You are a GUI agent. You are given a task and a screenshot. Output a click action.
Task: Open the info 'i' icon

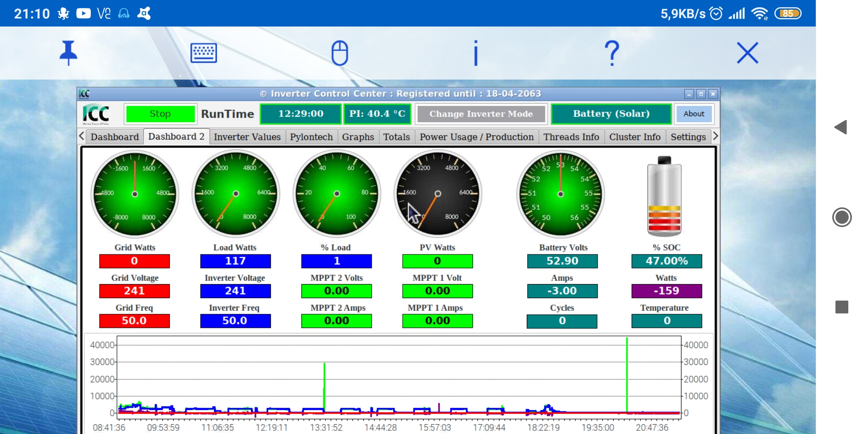(x=476, y=53)
